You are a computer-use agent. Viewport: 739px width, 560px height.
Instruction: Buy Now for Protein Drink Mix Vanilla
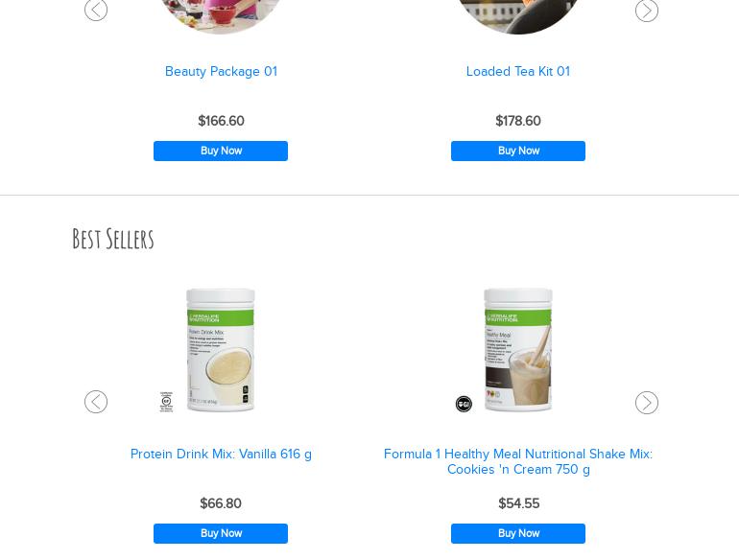coord(221,533)
